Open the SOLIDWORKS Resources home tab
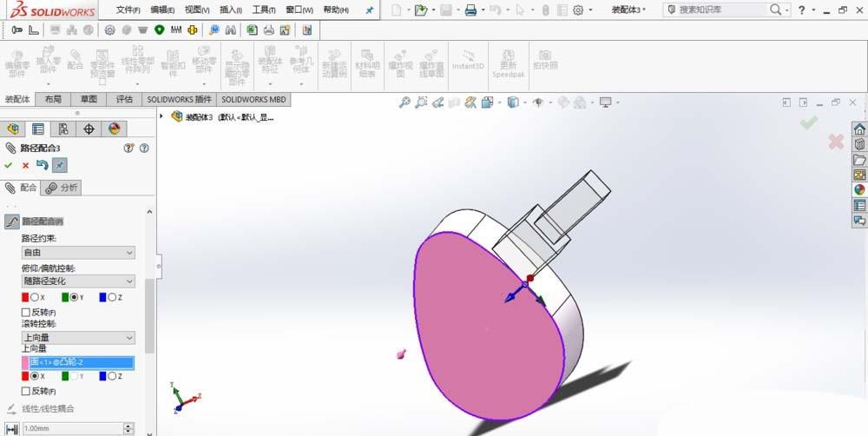This screenshot has width=868, height=436. point(859,129)
